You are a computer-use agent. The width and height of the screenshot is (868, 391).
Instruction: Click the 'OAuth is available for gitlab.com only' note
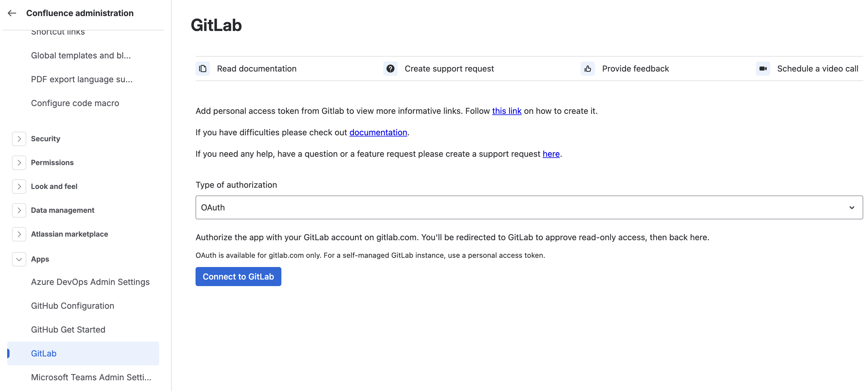(x=370, y=256)
